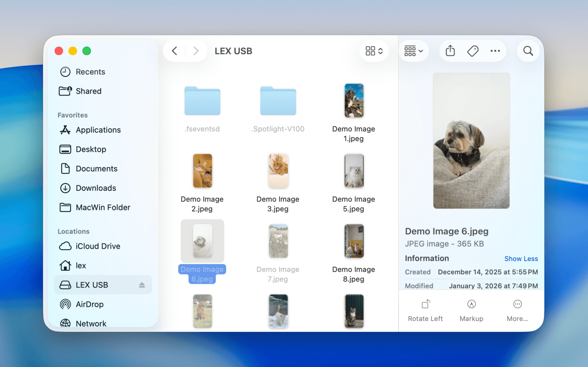Eject the LEX USB drive
Image resolution: width=588 pixels, height=367 pixels.
[x=142, y=285]
